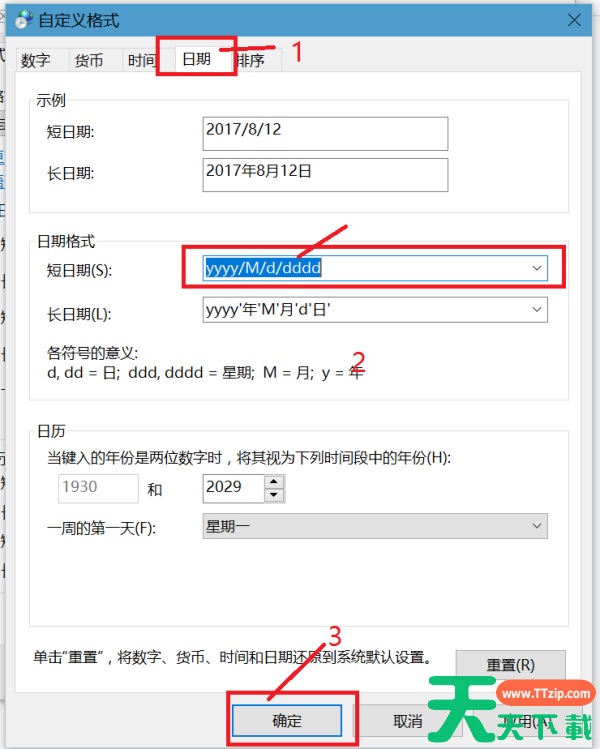Click the 各符号的意义 explanation text

point(205,363)
